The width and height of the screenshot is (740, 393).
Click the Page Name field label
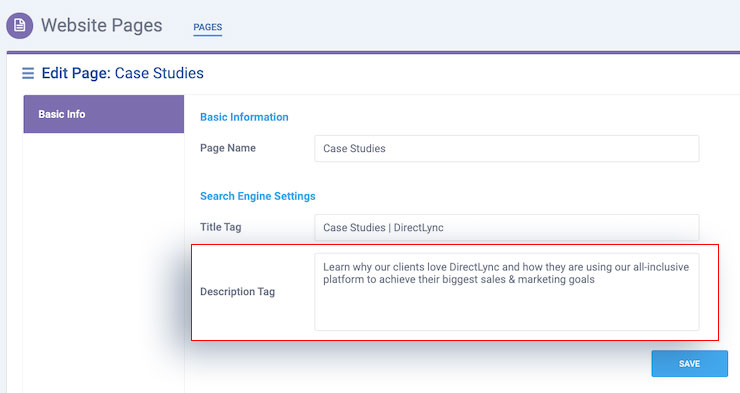coord(228,148)
